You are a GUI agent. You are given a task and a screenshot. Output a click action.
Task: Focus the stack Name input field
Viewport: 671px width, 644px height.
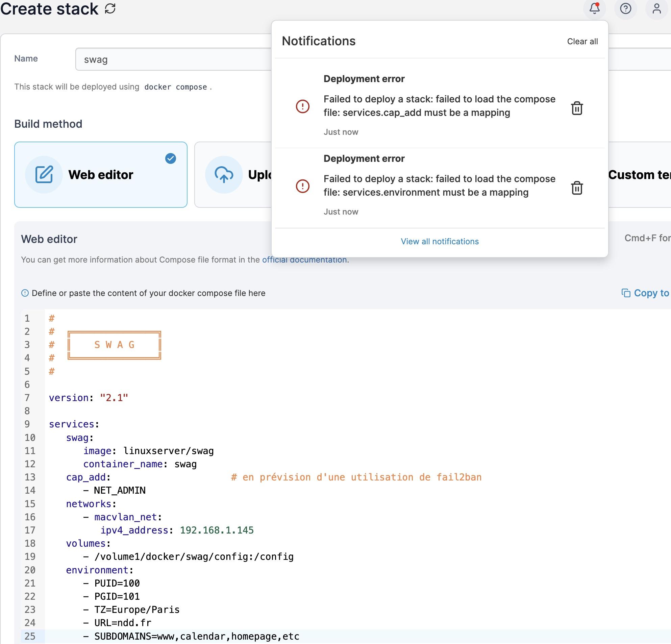[173, 59]
